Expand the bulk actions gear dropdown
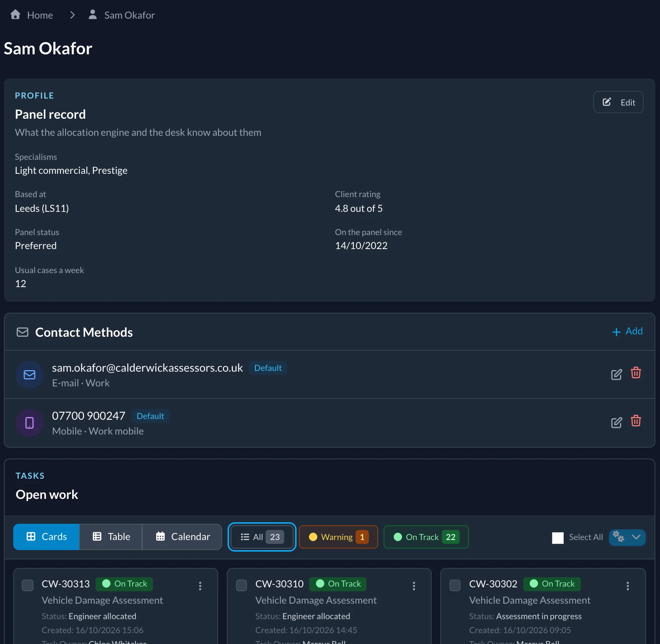Viewport: 660px width, 644px height. tap(627, 537)
